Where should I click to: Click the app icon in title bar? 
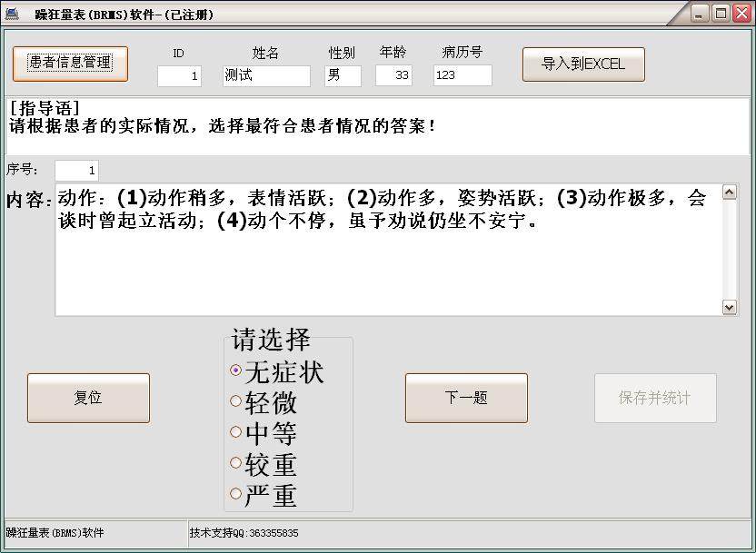pos(12,14)
